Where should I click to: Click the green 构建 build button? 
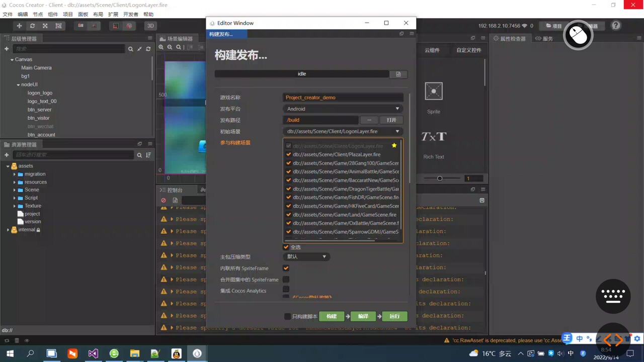332,316
